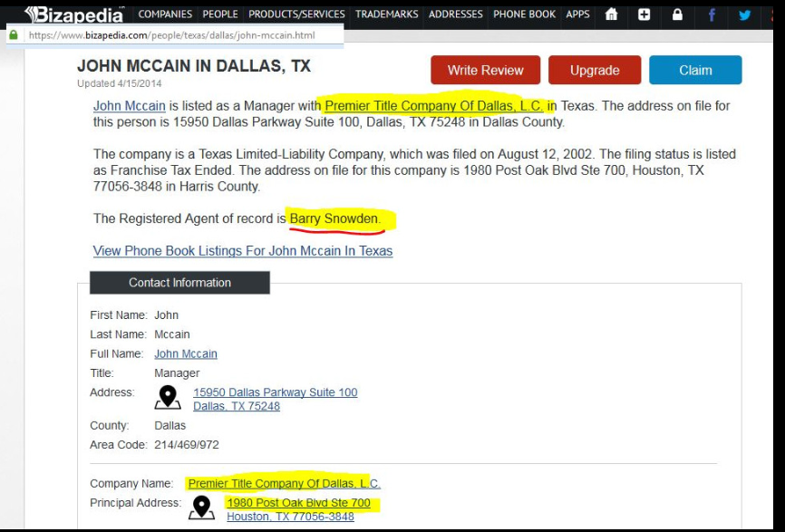Open Bizapedia Facebook page icon
The height and width of the screenshot is (532, 785).
[x=712, y=15]
